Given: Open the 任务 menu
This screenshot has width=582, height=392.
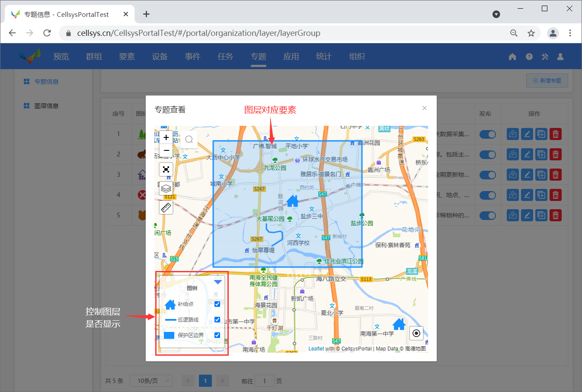Looking at the screenshot, I should pos(225,57).
